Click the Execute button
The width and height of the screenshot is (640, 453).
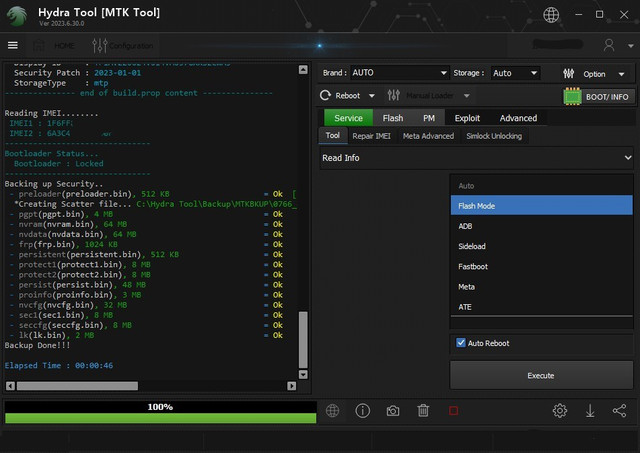coord(541,375)
